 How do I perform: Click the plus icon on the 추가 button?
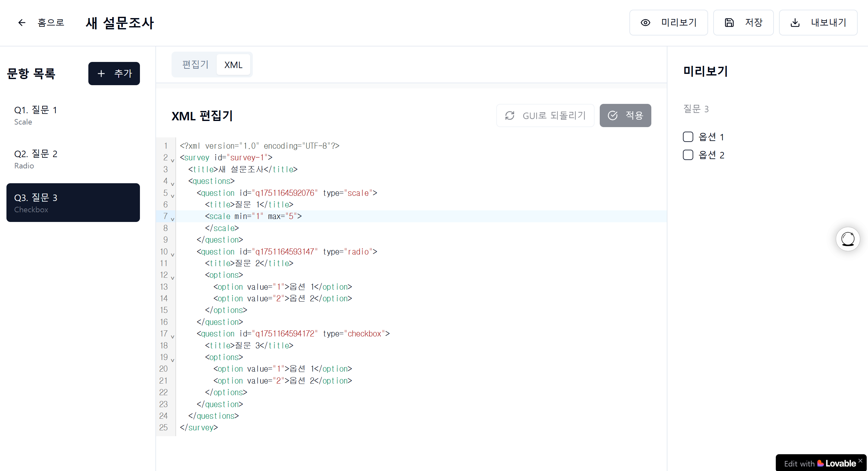[x=101, y=74]
